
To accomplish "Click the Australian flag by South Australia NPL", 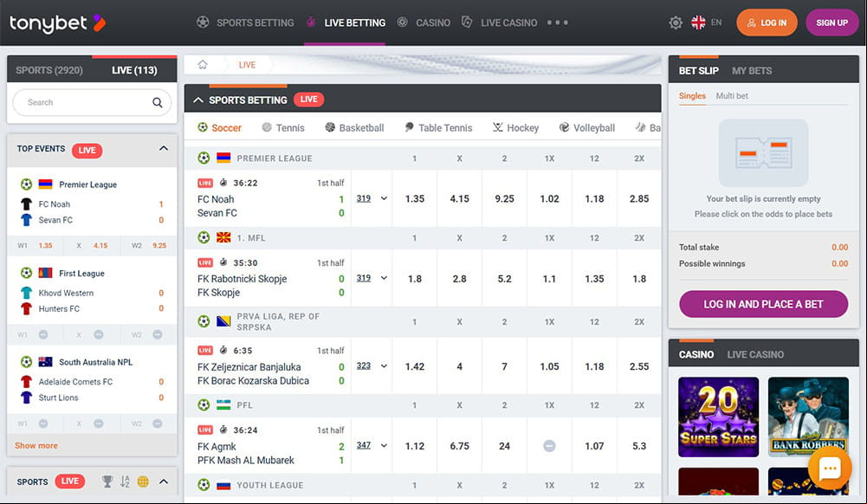I will click(45, 362).
